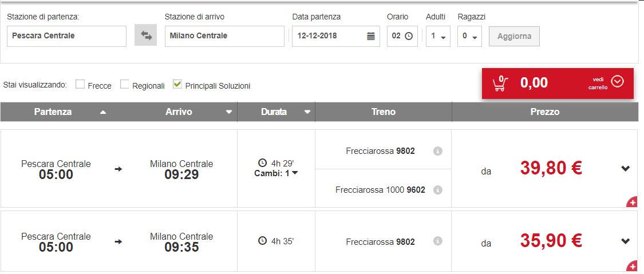Open the Ragazzi passenger count dropdown

[469, 36]
